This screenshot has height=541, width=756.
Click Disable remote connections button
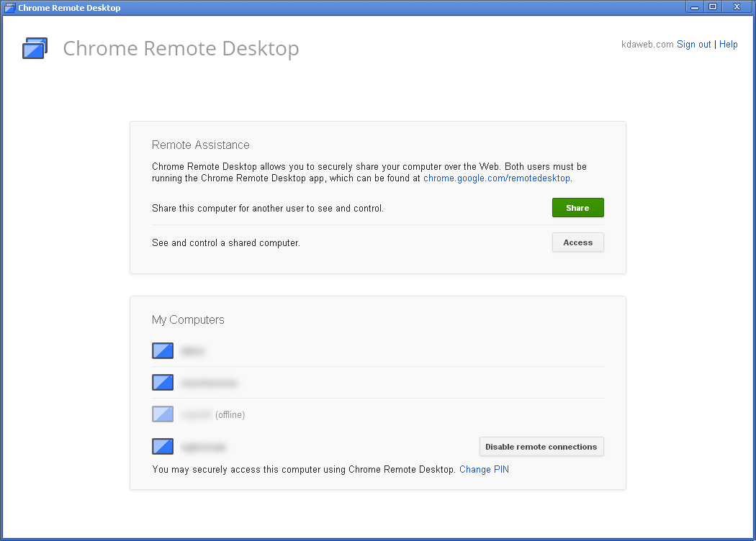point(541,447)
